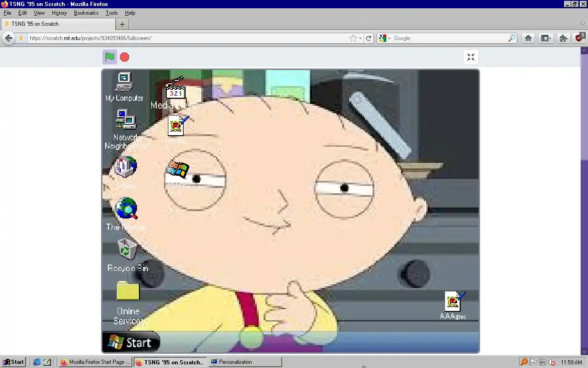Click the search magnifier icon
The image size is (588, 368).
pos(512,38)
